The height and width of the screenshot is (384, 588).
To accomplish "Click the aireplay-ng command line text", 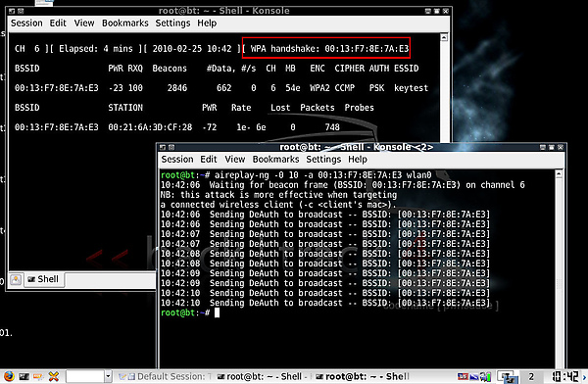I will pos(322,175).
